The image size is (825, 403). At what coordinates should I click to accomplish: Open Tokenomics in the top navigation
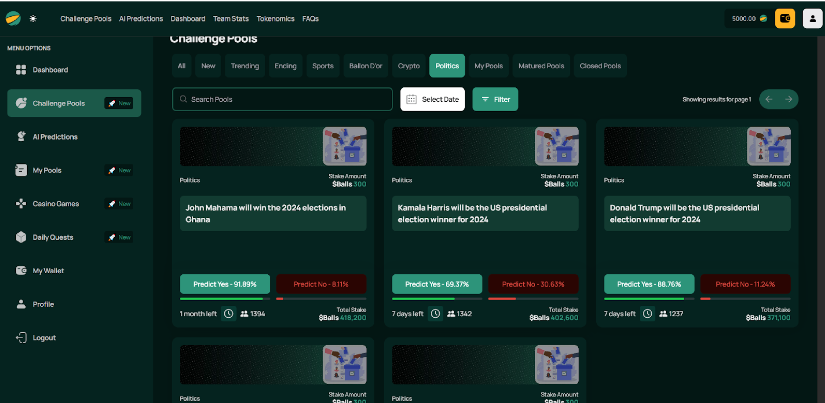coord(275,19)
